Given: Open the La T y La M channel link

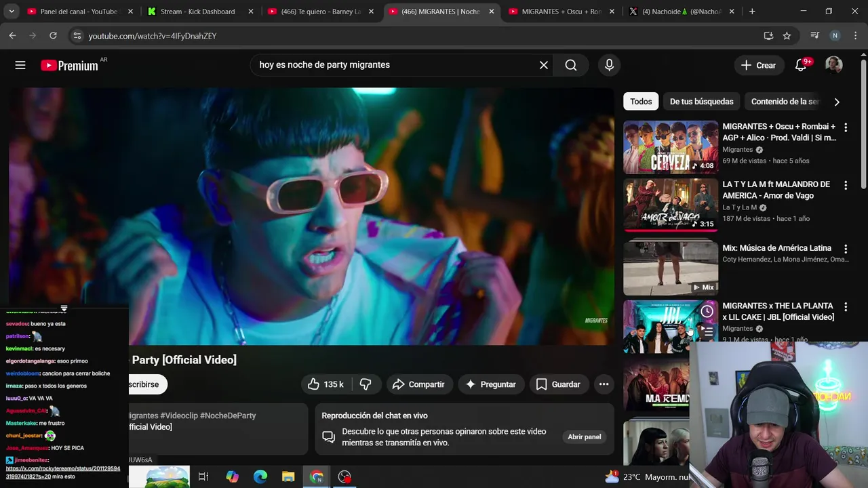Looking at the screenshot, I should tap(739, 207).
